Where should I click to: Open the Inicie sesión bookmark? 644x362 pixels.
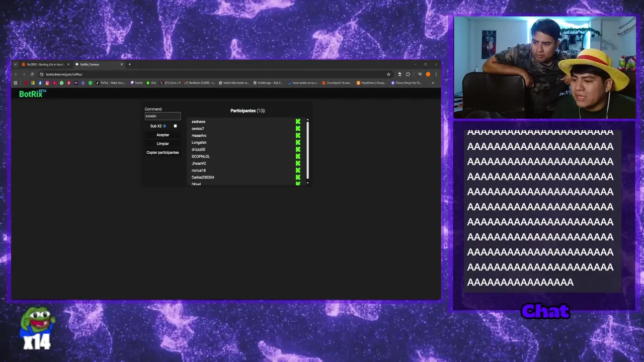[303, 83]
